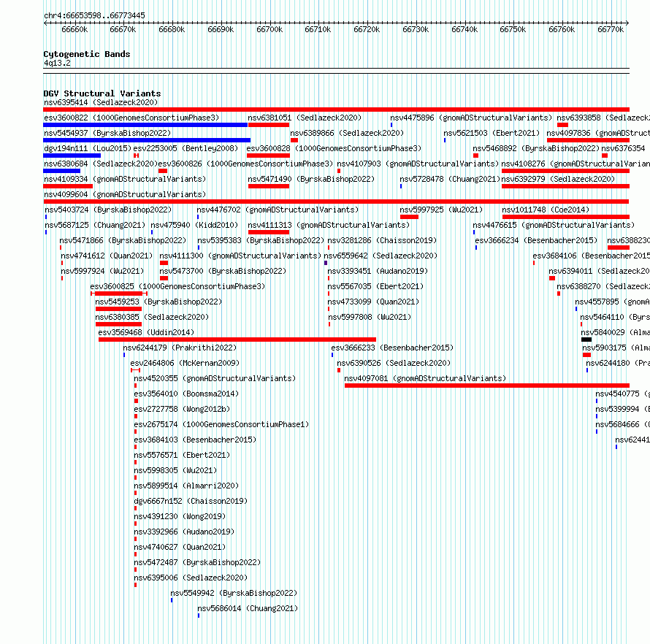Select nsv5998305 (Wu2021) variant
The width and height of the screenshot is (650, 644).
point(175,470)
